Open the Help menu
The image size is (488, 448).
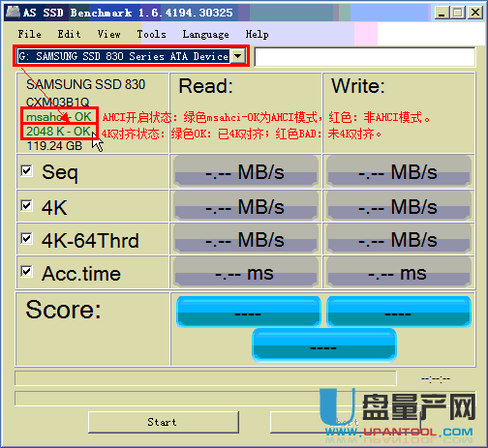(x=257, y=34)
